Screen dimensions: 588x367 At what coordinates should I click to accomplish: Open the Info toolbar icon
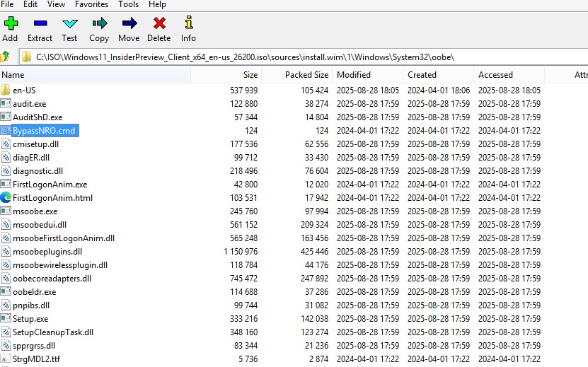pos(189,23)
